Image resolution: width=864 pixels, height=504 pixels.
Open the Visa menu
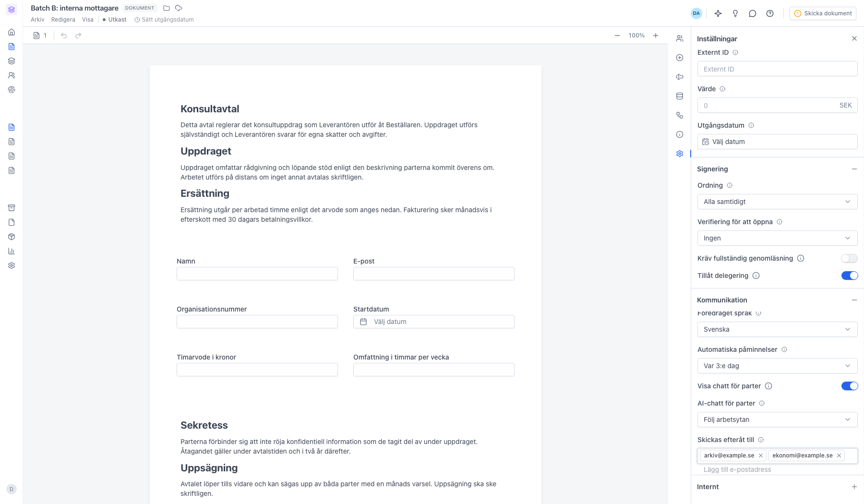[x=88, y=20]
